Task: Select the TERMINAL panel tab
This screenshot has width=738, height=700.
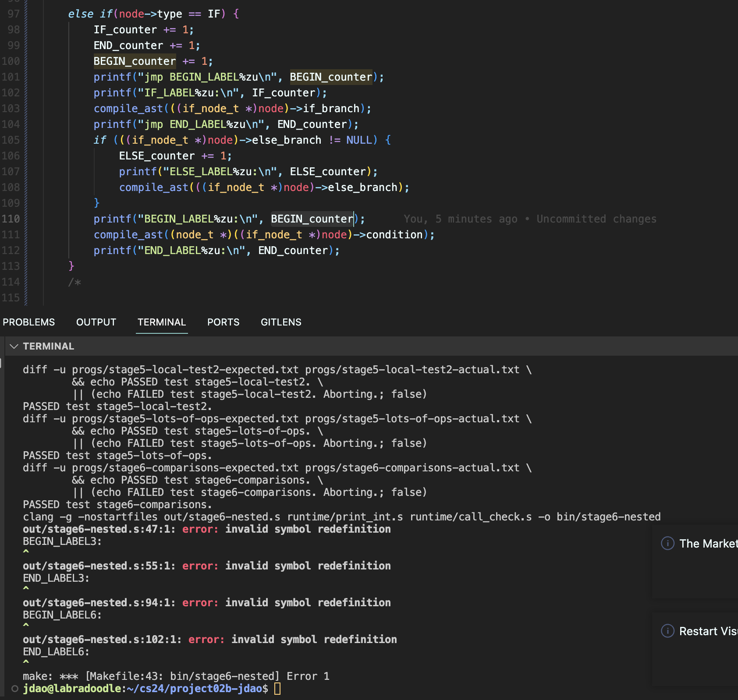Action: point(161,322)
